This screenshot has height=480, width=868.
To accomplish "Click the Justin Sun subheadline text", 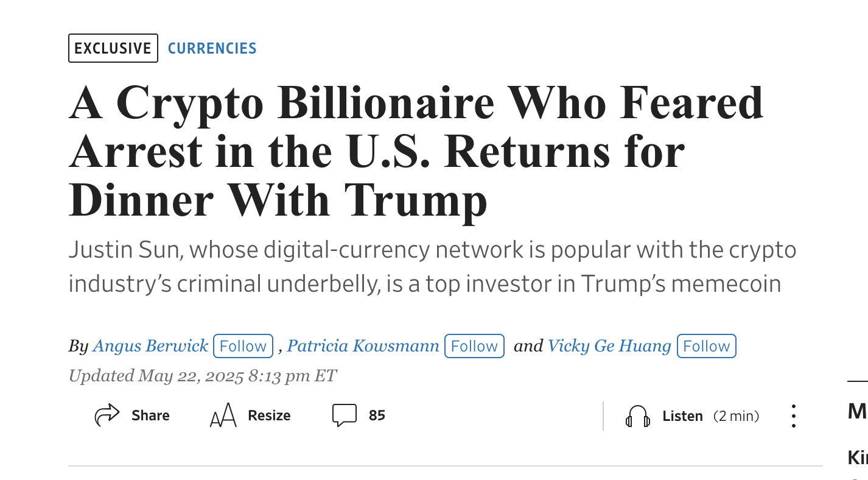I will pos(432,267).
